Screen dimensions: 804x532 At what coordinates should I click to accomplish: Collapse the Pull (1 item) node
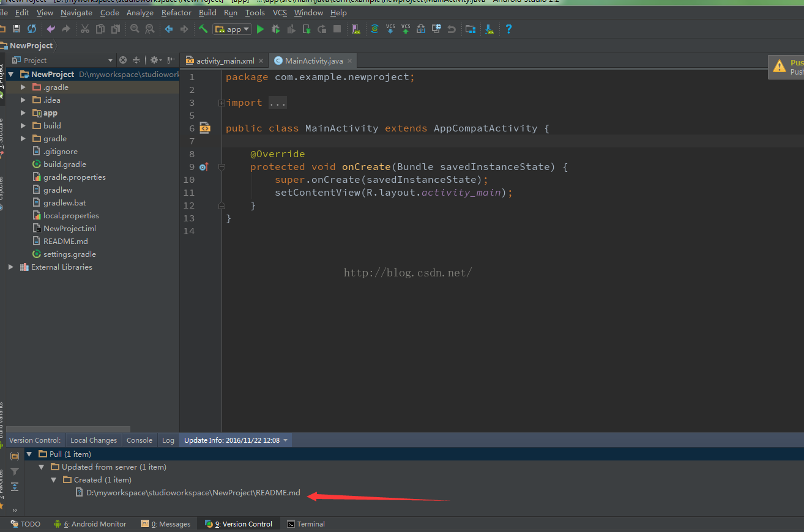click(x=29, y=454)
